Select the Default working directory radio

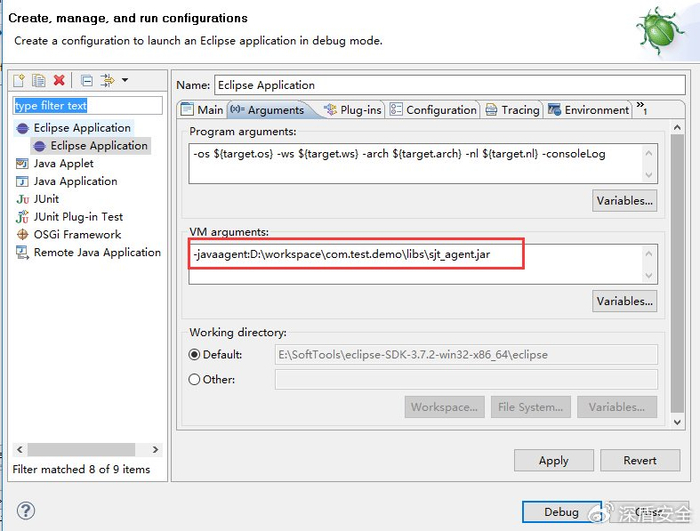tap(194, 355)
